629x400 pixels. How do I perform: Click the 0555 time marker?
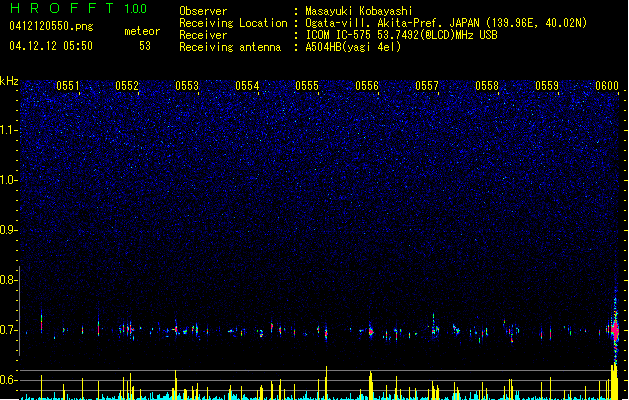(x=307, y=86)
